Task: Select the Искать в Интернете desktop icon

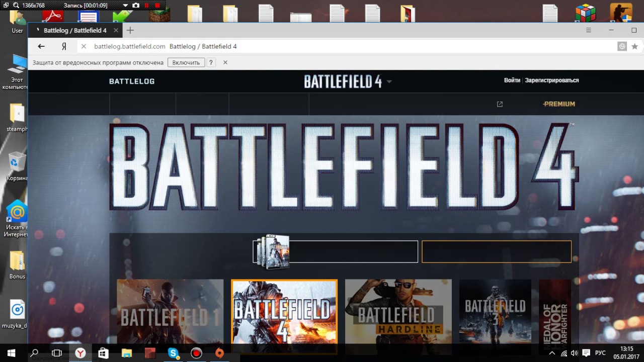Action: coord(17,218)
